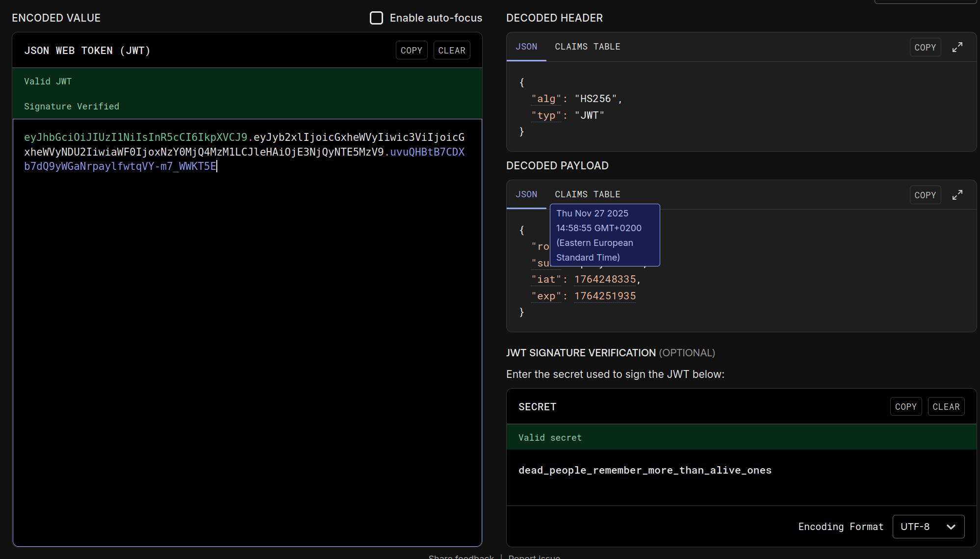Copy the decoded header JSON

pyautogui.click(x=925, y=48)
